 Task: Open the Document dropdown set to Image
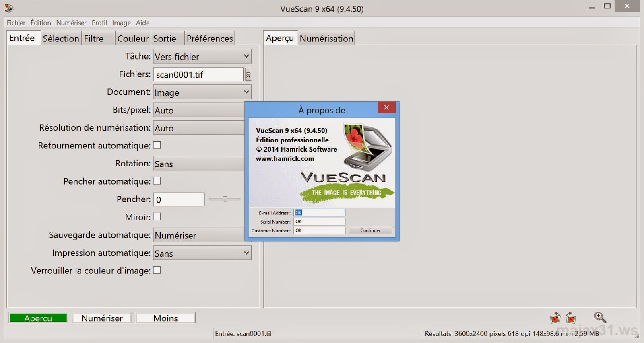point(202,92)
